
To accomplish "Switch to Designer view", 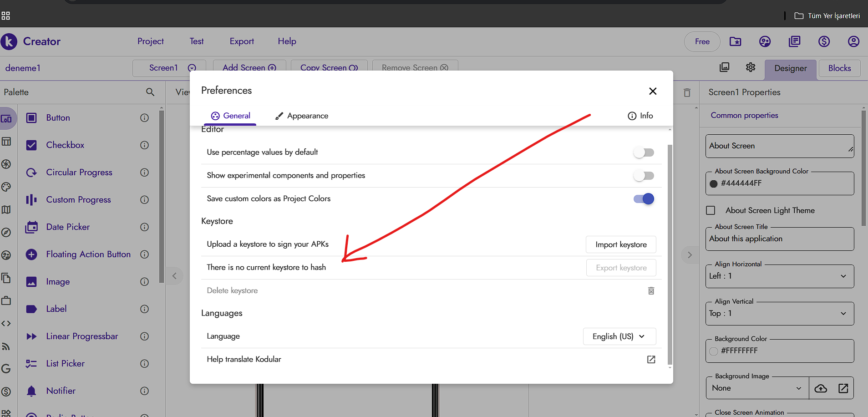I will (791, 69).
